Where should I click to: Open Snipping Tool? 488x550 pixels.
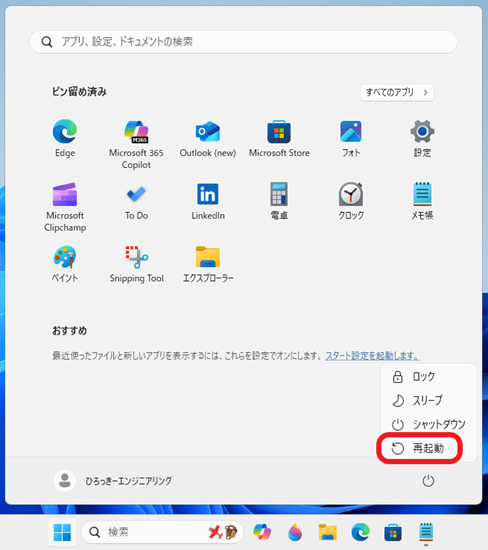pyautogui.click(x=136, y=264)
